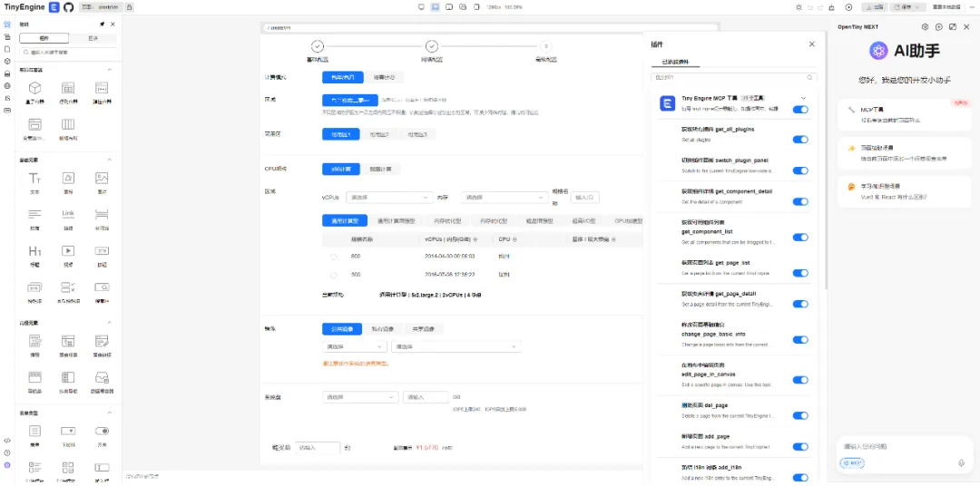The image size is (980, 486).
Task: Open the system disk type dropdown
Action: tap(360, 396)
